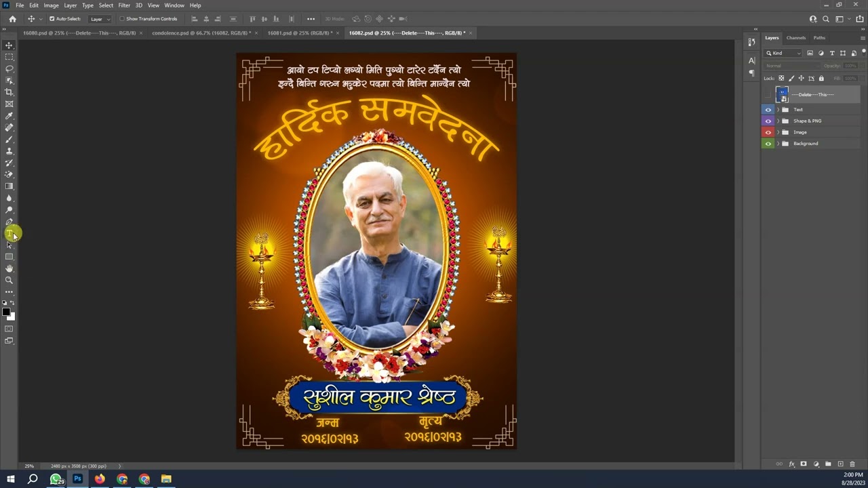Open Move tool preset picker arrow
This screenshot has height=488, width=868.
tap(41, 19)
